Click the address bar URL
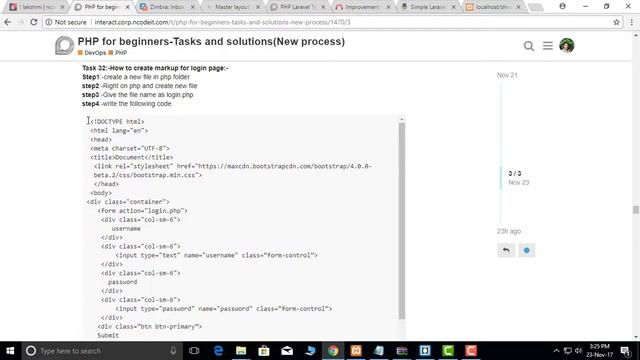The width and height of the screenshot is (640, 360). tap(222, 22)
